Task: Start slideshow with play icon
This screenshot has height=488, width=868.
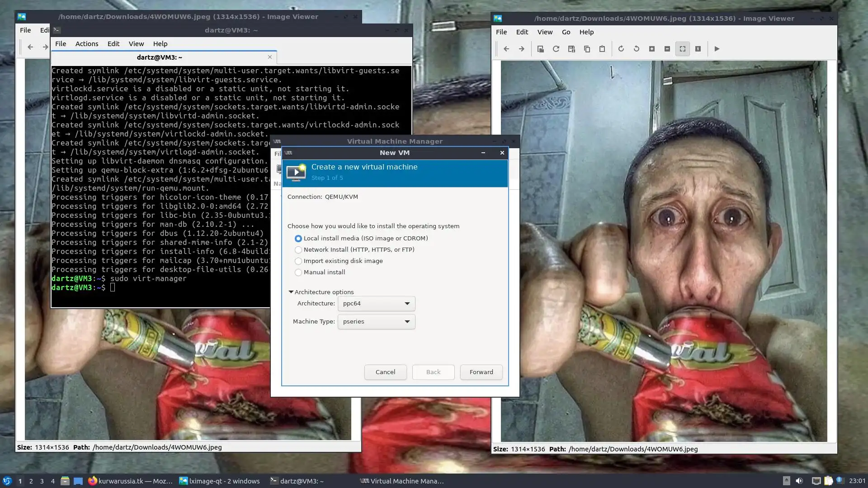Action: 717,49
